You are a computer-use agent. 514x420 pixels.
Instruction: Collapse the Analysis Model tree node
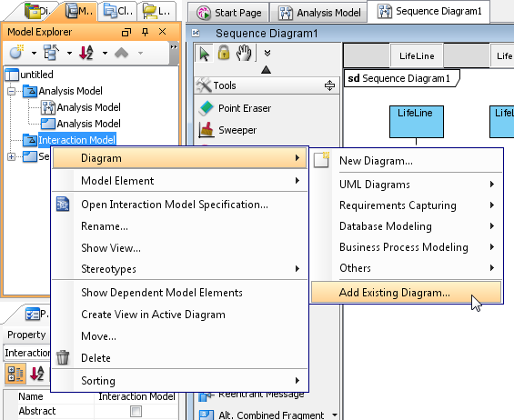[12, 91]
